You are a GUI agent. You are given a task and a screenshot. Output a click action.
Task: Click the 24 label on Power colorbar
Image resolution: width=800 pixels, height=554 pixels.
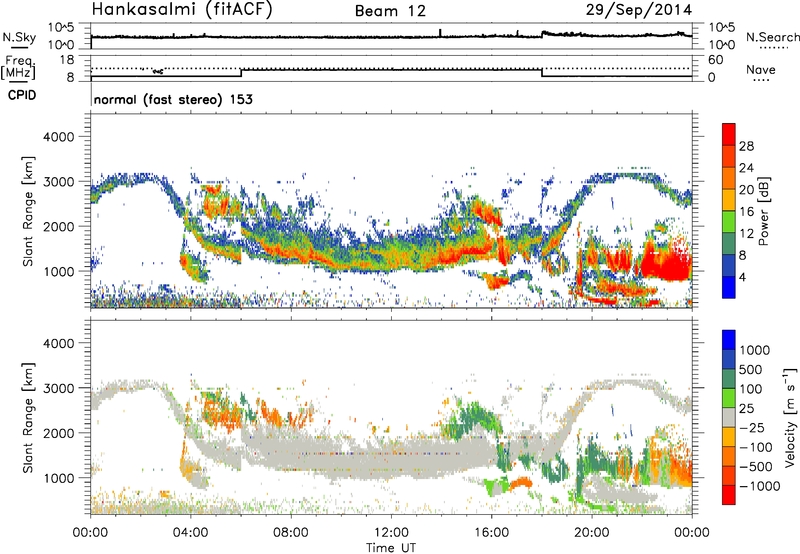tap(746, 168)
